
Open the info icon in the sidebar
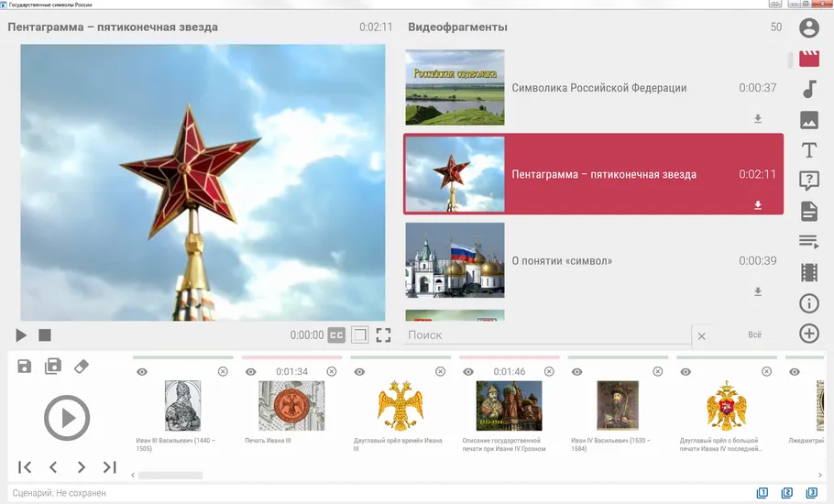[809, 303]
